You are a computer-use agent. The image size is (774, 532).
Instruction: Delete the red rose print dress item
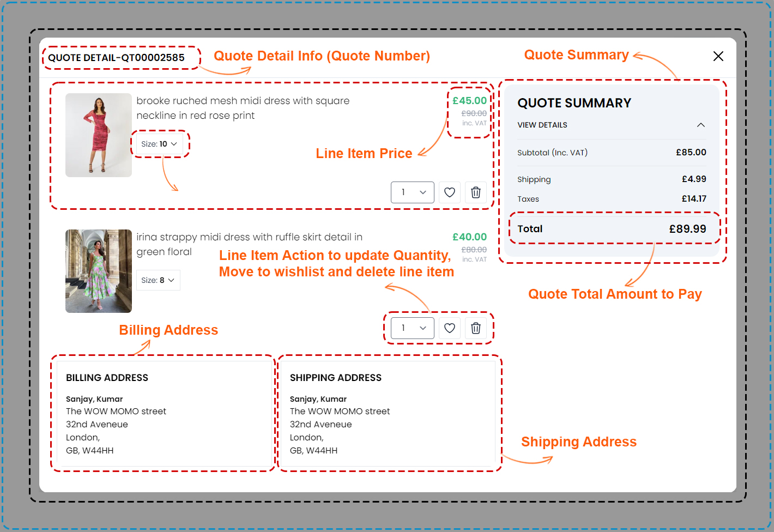pyautogui.click(x=475, y=192)
